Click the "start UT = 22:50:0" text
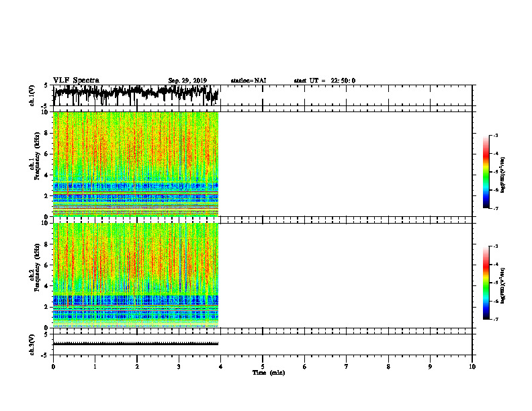 coord(324,81)
